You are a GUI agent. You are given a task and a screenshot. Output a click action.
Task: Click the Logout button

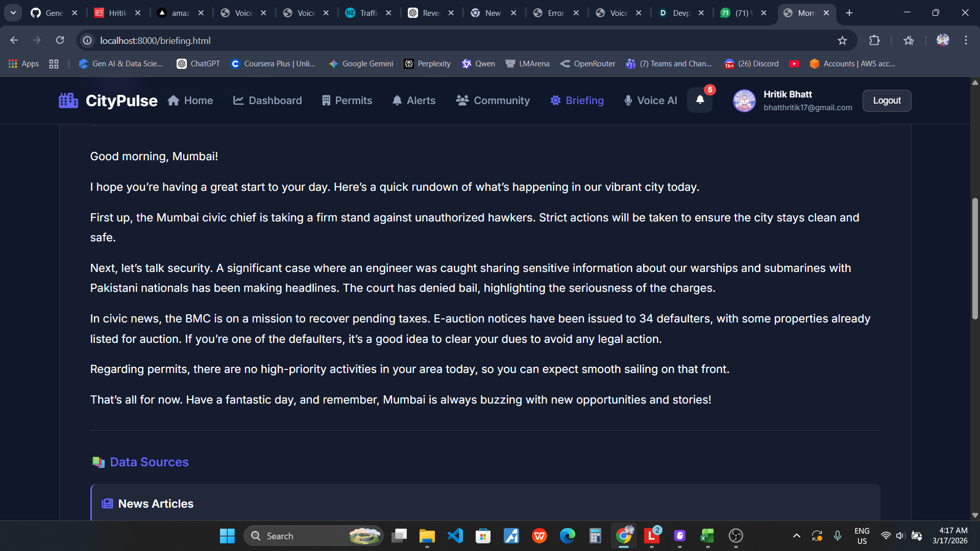pyautogui.click(x=887, y=101)
